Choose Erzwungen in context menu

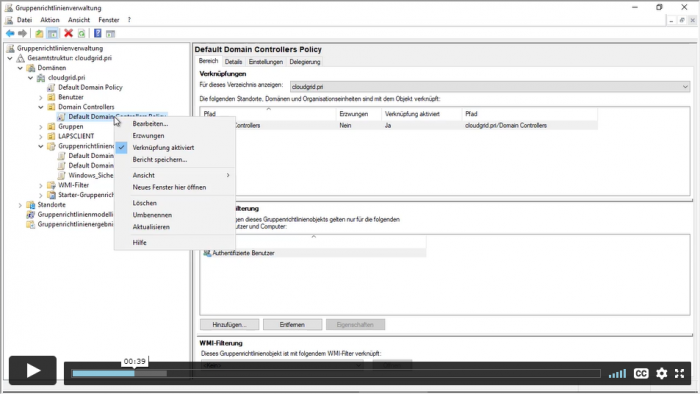175,136
